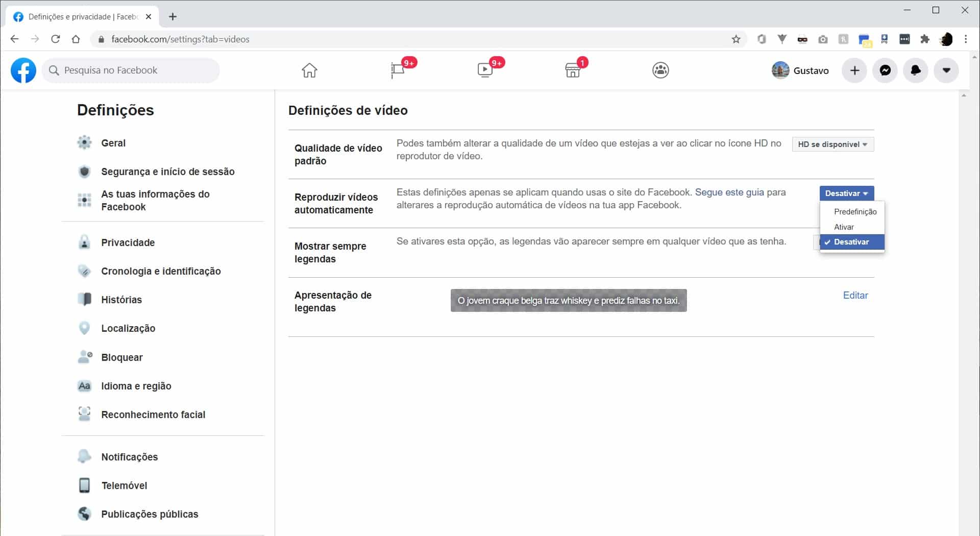Click Editar for caption display
Image resolution: width=980 pixels, height=536 pixels.
pos(855,295)
